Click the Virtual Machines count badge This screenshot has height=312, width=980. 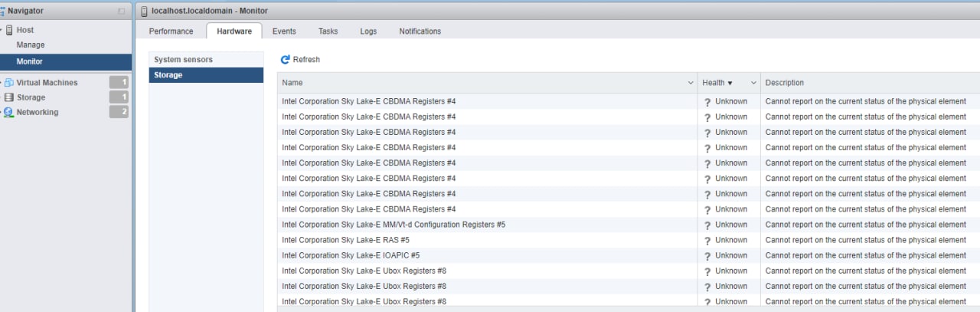[119, 82]
